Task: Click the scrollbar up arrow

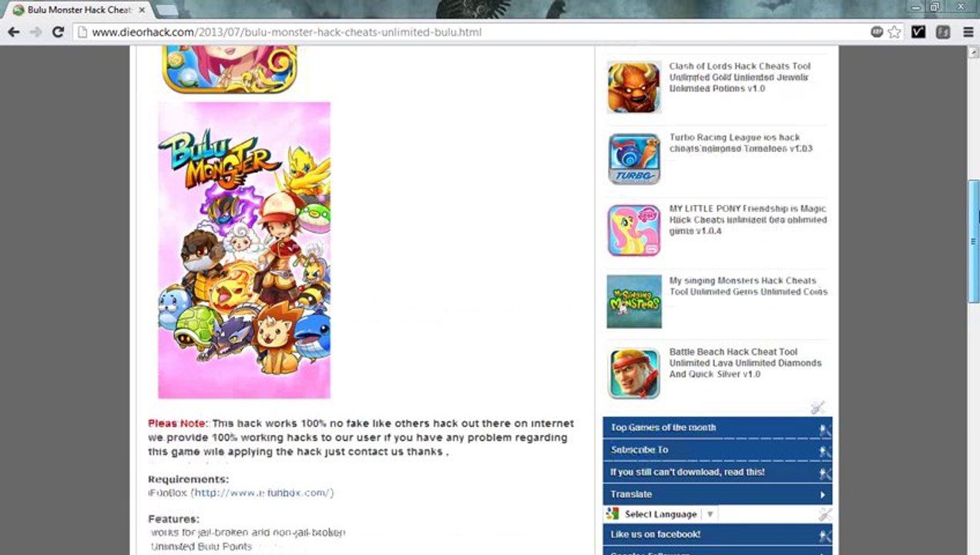Action: pos(974,52)
